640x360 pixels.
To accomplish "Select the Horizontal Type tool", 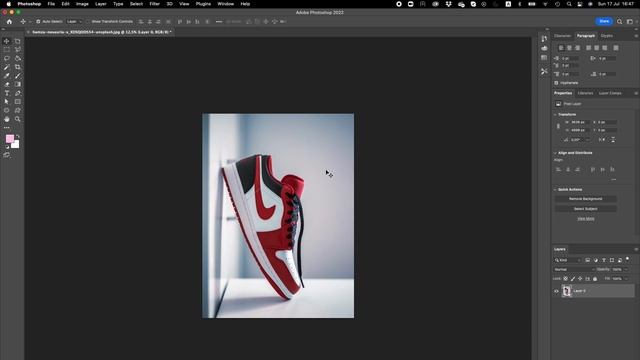I will click(7, 93).
